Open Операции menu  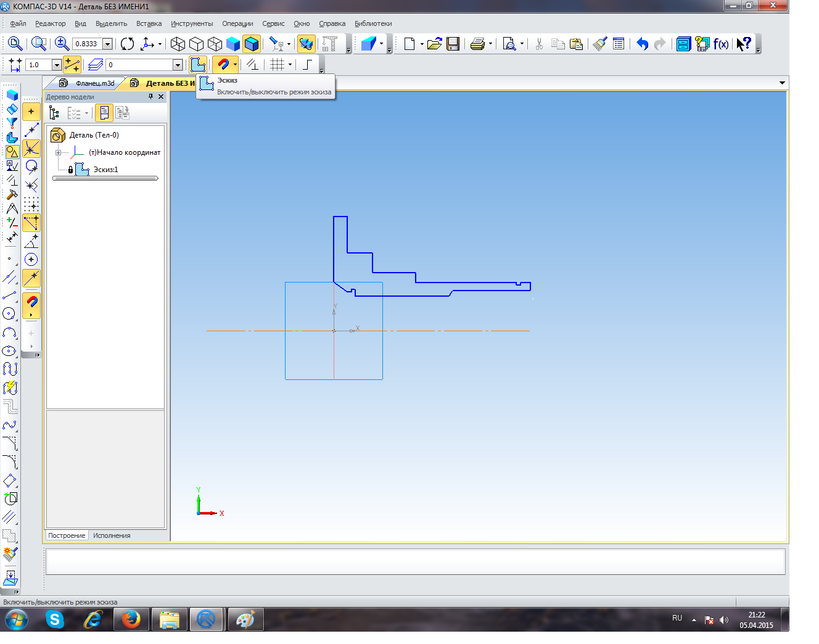237,23
